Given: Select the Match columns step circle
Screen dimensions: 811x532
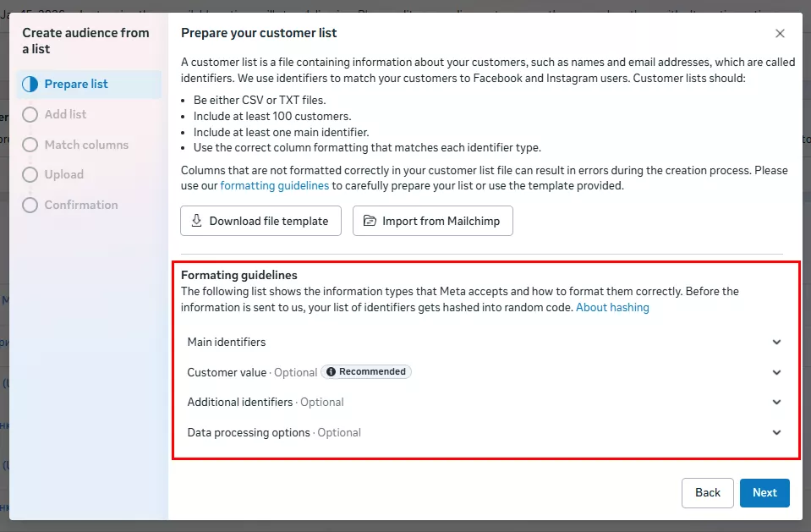Looking at the screenshot, I should (30, 145).
